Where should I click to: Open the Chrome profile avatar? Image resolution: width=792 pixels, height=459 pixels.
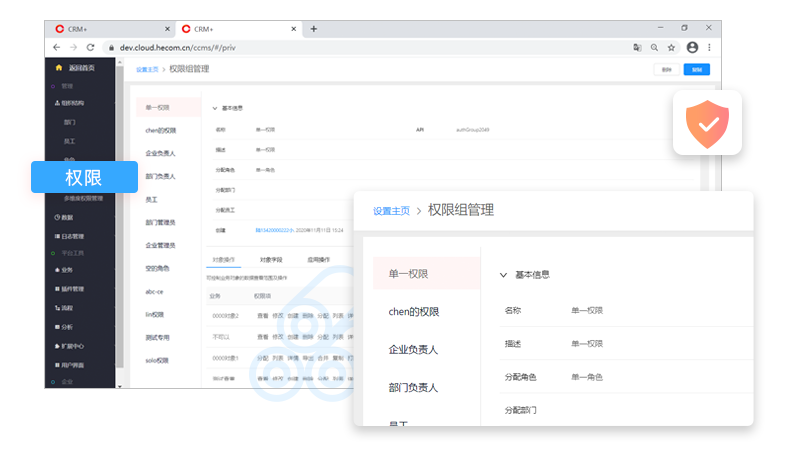(691, 47)
